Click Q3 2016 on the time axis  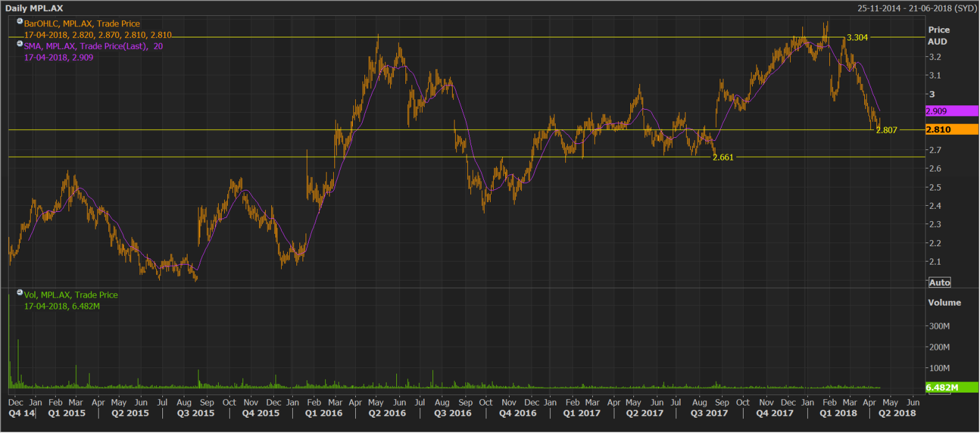453,413
